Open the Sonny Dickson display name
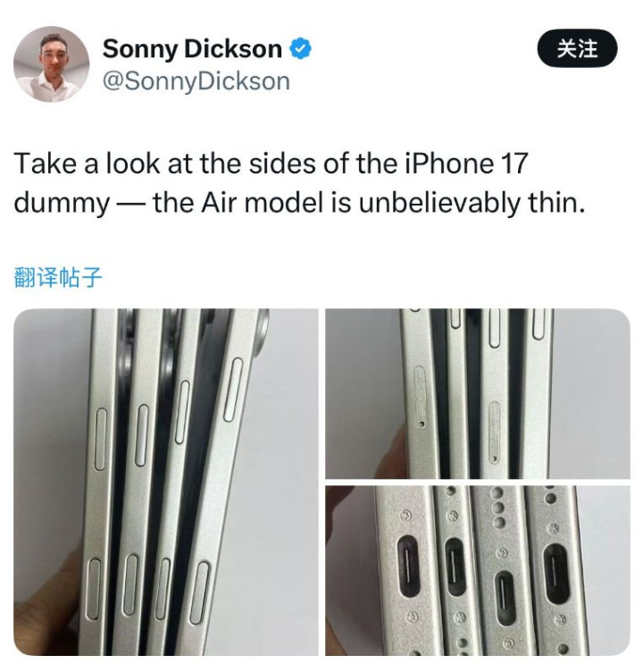This screenshot has width=643, height=672. coord(192,49)
